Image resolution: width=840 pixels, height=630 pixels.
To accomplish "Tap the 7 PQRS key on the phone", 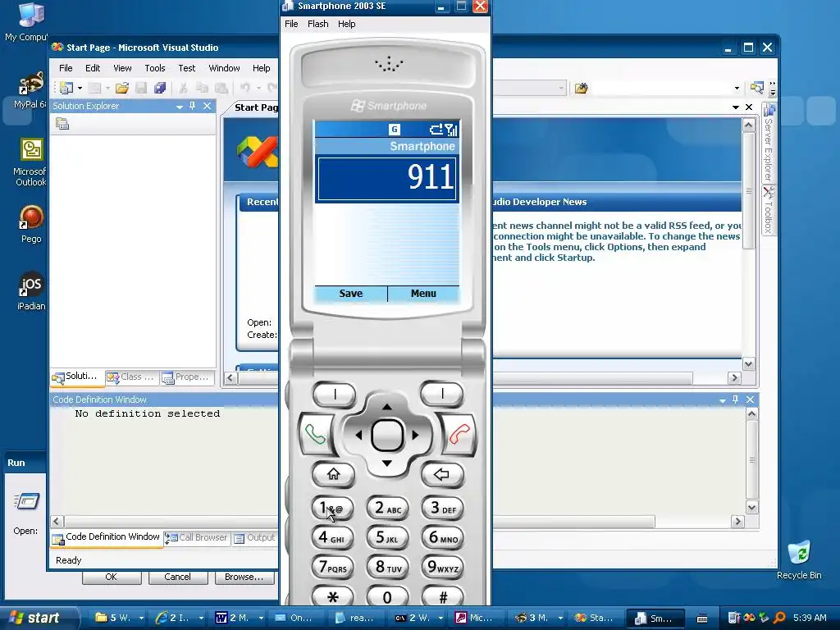I will tap(332, 567).
